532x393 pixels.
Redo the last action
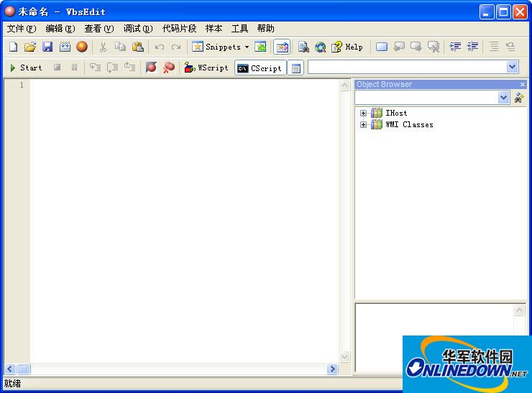point(176,47)
